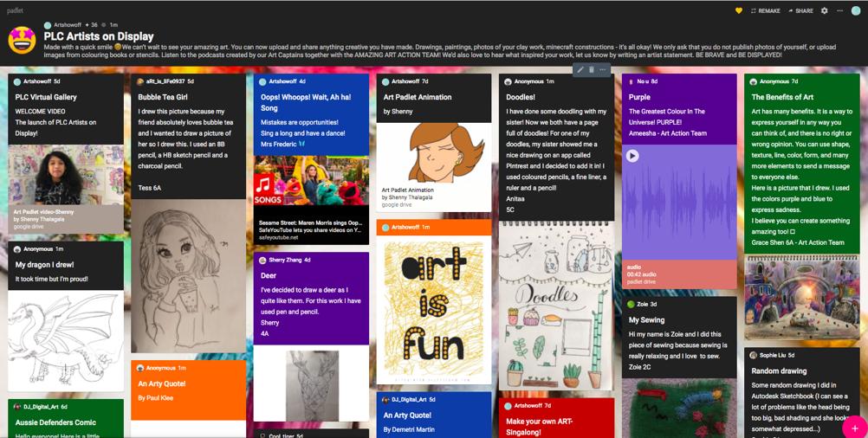This screenshot has height=438, width=868.
Task: Click Anonymous avatar on orange Arty Quote post
Action: [x=140, y=369]
